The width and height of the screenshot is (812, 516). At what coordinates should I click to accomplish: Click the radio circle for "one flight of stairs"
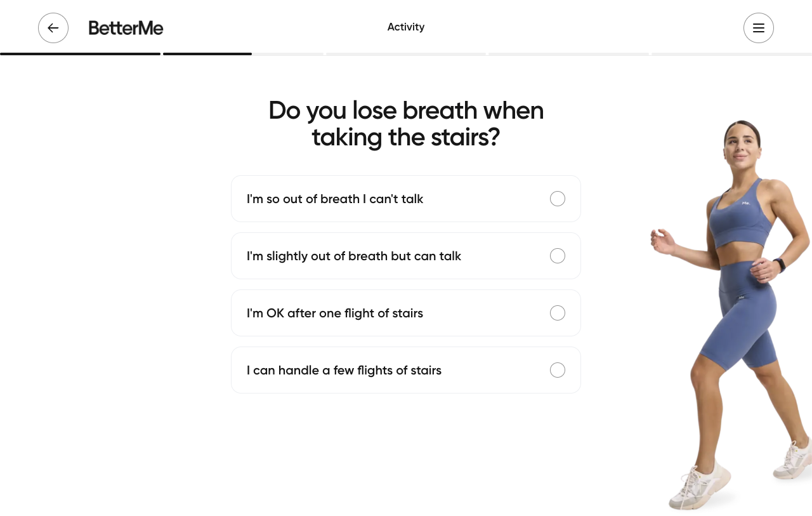[557, 313]
